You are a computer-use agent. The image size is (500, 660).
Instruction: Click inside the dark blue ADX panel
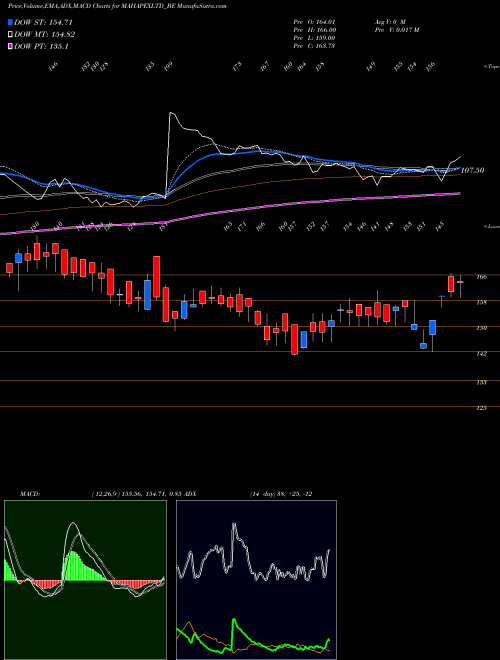(256, 580)
